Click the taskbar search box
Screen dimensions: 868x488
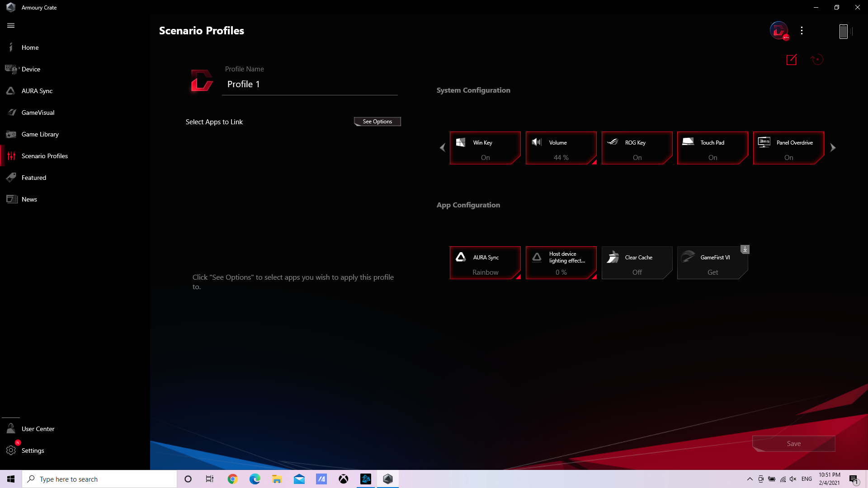point(99,479)
